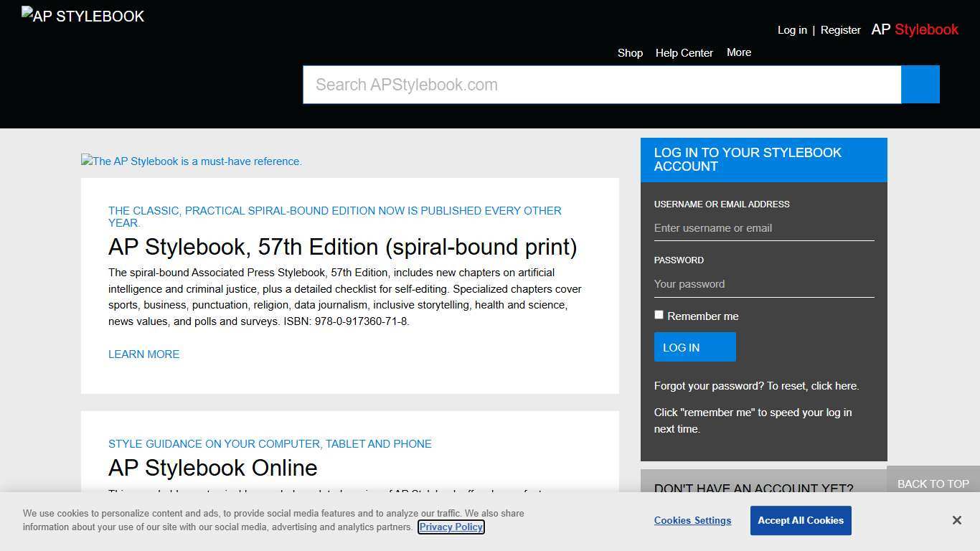Open Cookies Settings
Screen dimensions: 980x551
click(x=692, y=520)
